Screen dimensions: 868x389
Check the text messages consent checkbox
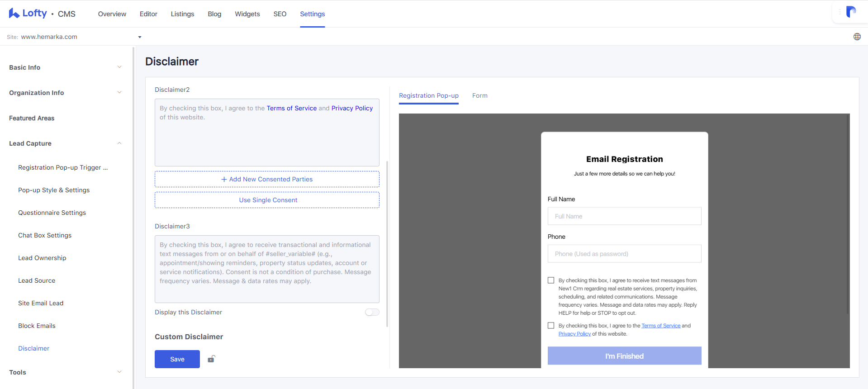point(551,280)
